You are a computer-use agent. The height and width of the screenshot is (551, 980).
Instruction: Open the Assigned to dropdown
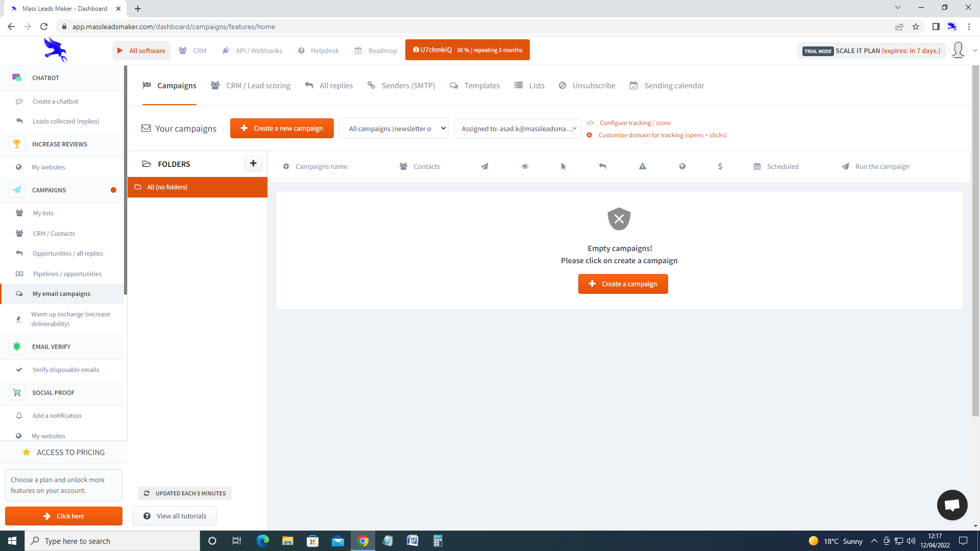[x=517, y=128]
